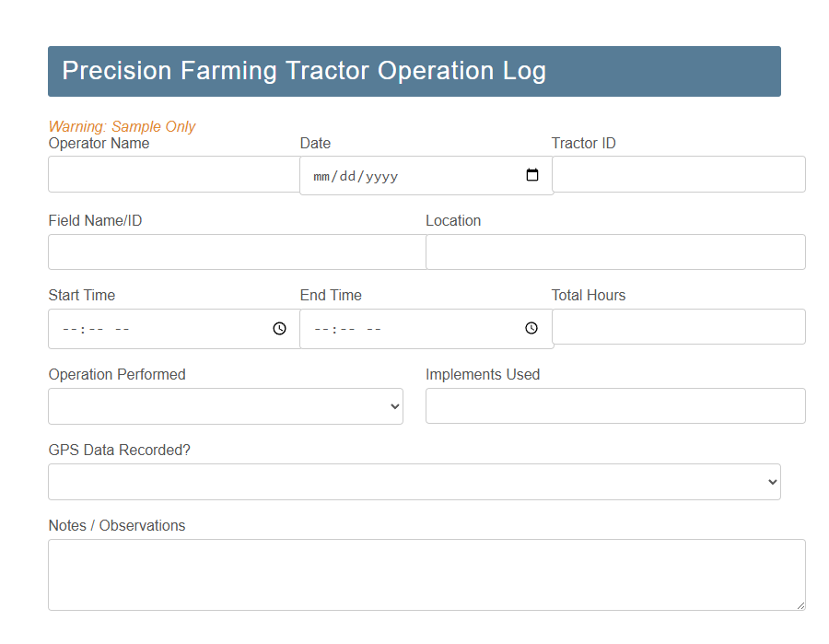Viewport: 829px width, 644px height.
Task: Open the calendar picker on the Date field
Action: tap(532, 174)
